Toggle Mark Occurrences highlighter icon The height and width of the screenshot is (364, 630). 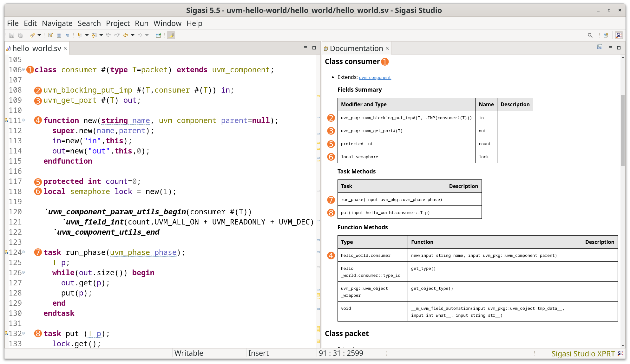point(171,35)
